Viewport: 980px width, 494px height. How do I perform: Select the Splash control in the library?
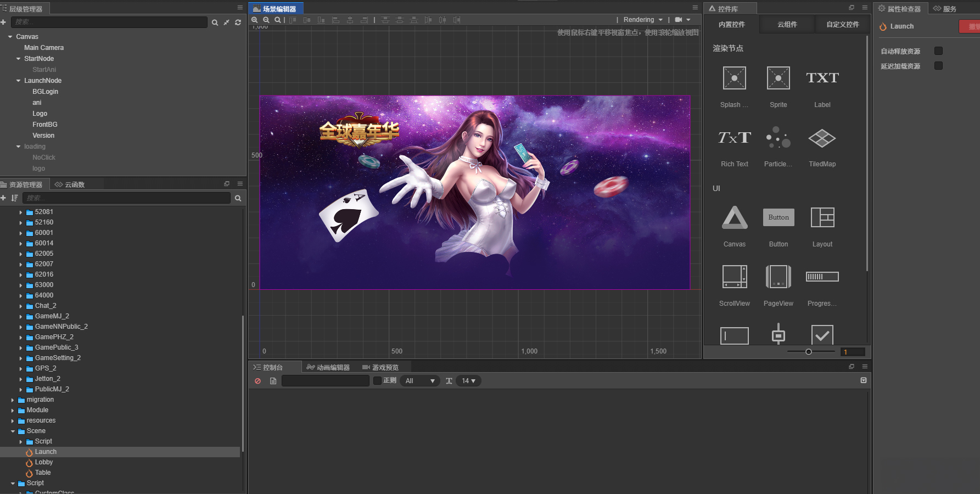735,78
